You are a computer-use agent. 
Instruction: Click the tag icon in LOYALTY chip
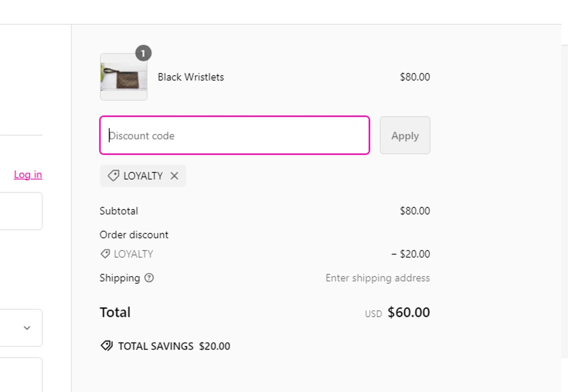113,176
